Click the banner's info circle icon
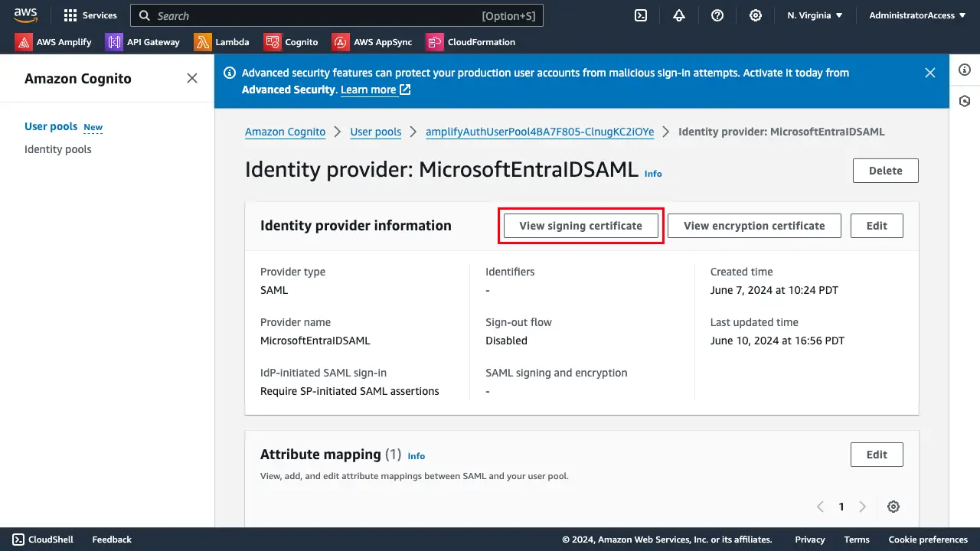 [x=229, y=73]
